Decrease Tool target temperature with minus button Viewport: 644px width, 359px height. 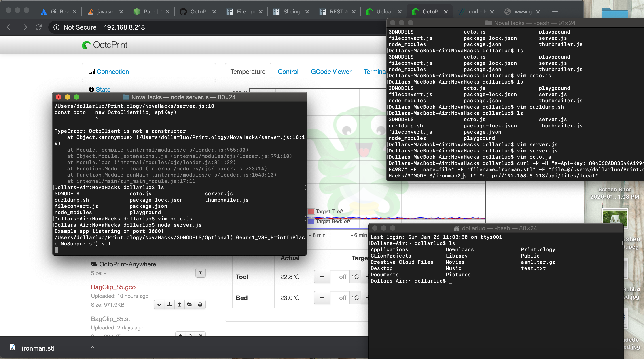coord(322,277)
